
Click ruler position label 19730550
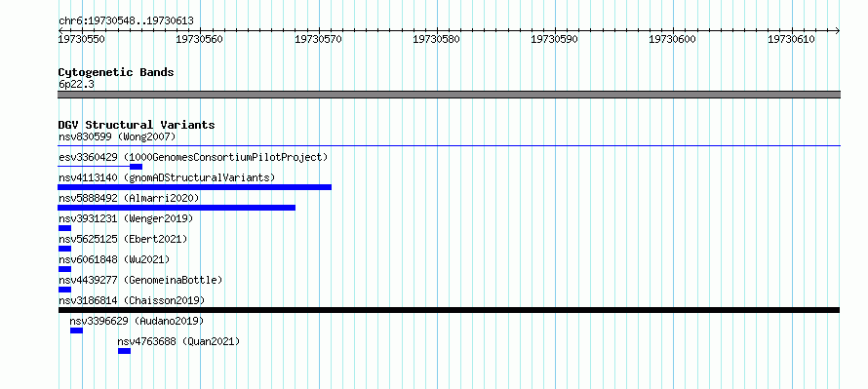click(82, 39)
